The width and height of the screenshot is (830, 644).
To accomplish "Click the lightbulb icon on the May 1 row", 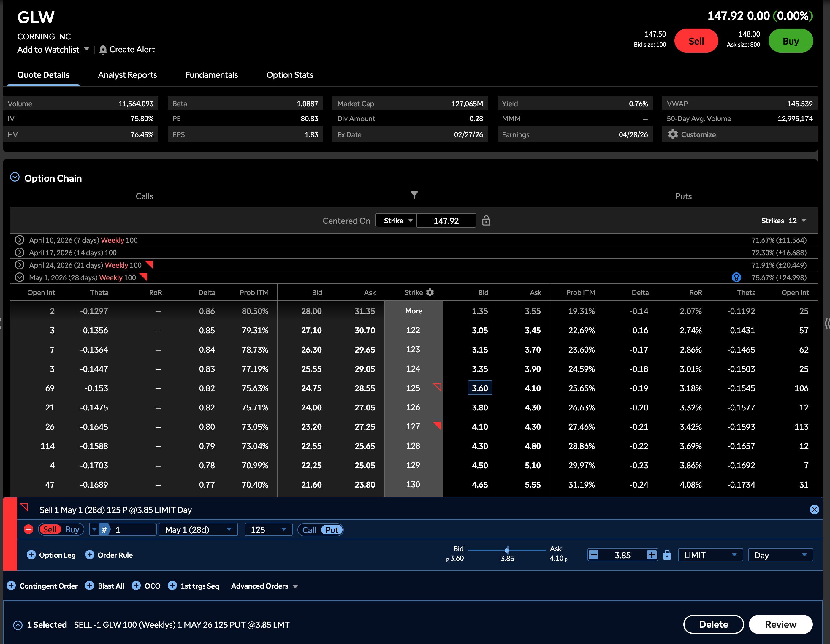I will point(736,277).
